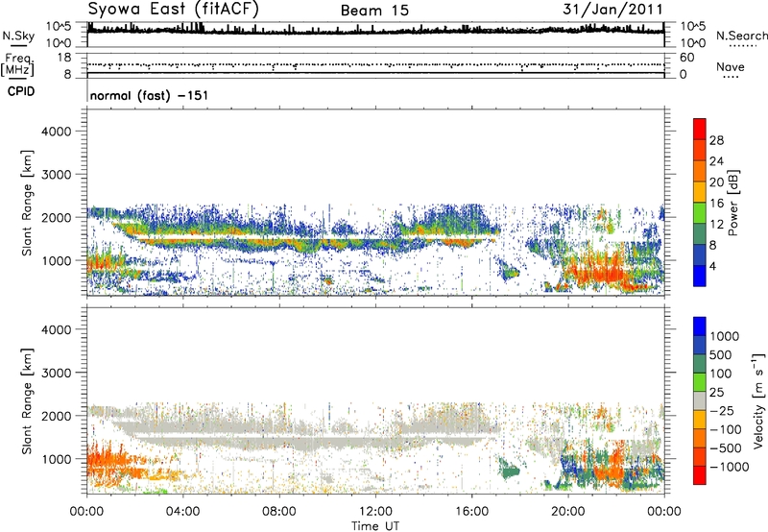Click the noise trace in the N.Sky panel
This screenshot has height=532, width=768.
pos(375,31)
